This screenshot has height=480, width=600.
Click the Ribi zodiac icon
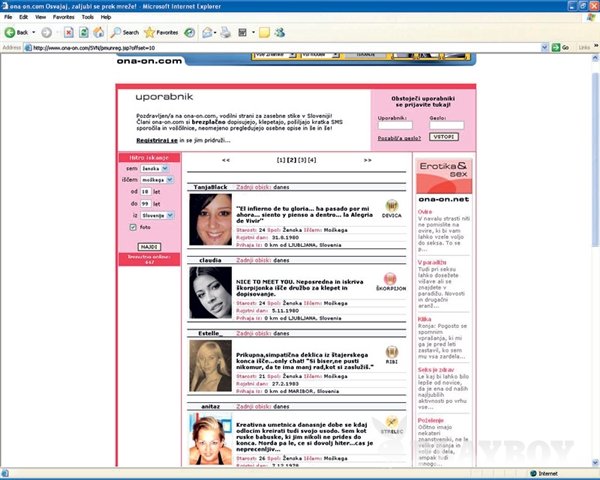(391, 352)
